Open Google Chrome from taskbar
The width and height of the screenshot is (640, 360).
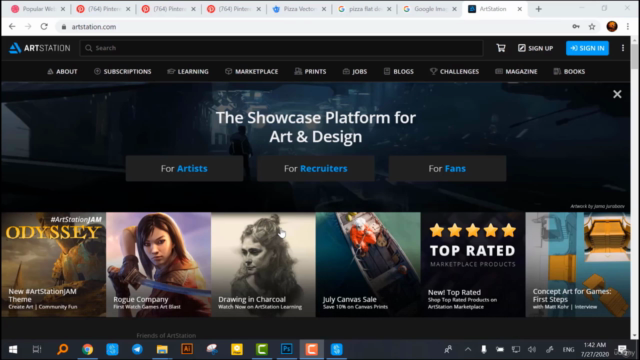click(x=87, y=349)
